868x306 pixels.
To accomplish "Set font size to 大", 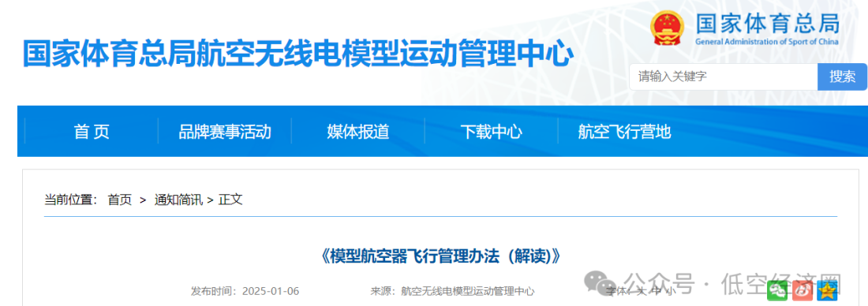I will coord(641,291).
